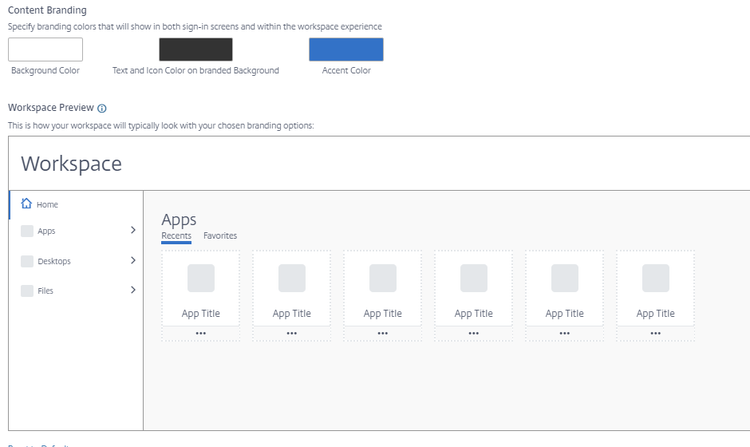Image resolution: width=750 pixels, height=447 pixels.
Task: Switch to the Favorites tab
Action: pos(220,236)
